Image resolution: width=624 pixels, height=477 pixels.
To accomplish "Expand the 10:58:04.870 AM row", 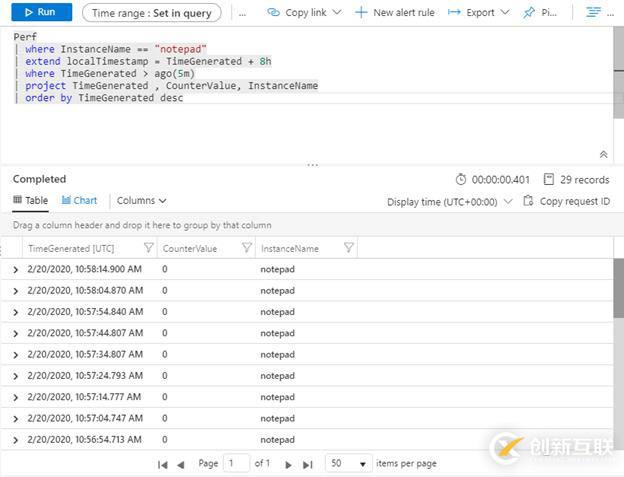I will click(16, 291).
